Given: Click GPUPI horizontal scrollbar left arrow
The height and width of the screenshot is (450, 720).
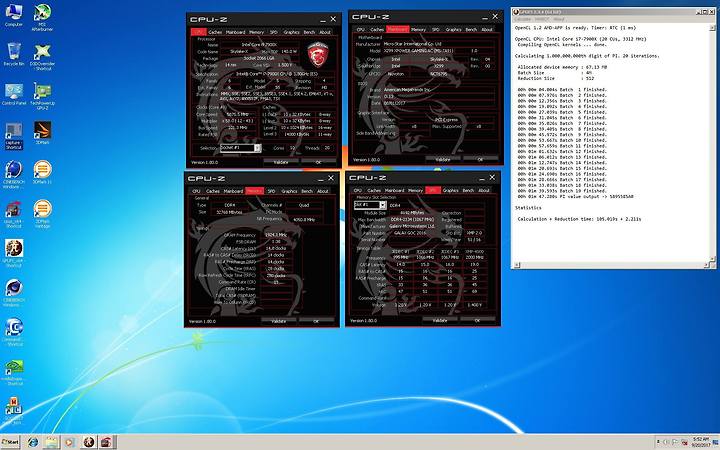Looking at the screenshot, I should (x=516, y=265).
